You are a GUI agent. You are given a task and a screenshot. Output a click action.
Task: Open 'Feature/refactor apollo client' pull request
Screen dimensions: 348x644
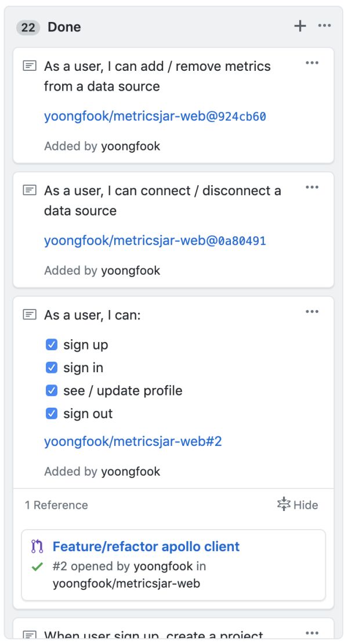click(146, 546)
